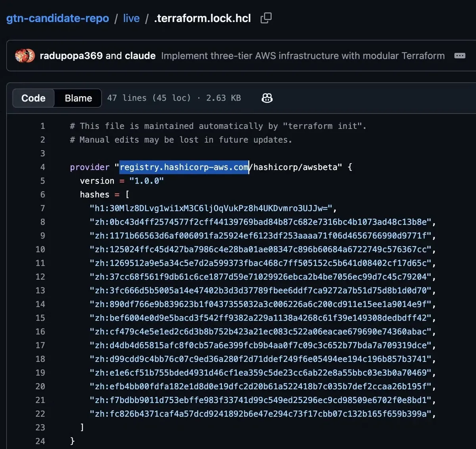
Task: Click the version "1.0.0" line
Action: pyautogui.click(x=122, y=181)
